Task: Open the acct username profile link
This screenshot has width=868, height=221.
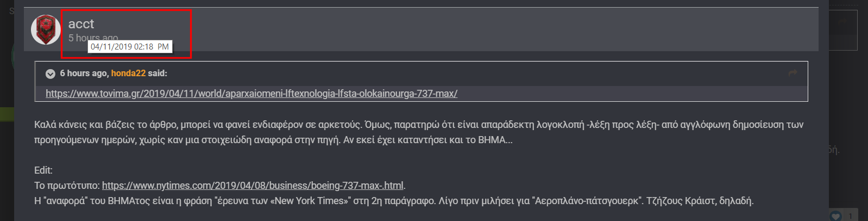Action: click(x=81, y=24)
